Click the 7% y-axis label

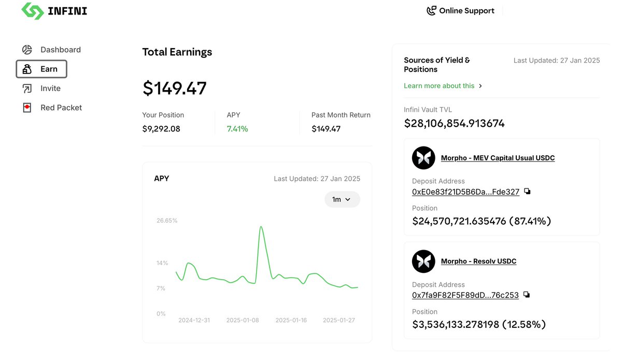pos(161,288)
